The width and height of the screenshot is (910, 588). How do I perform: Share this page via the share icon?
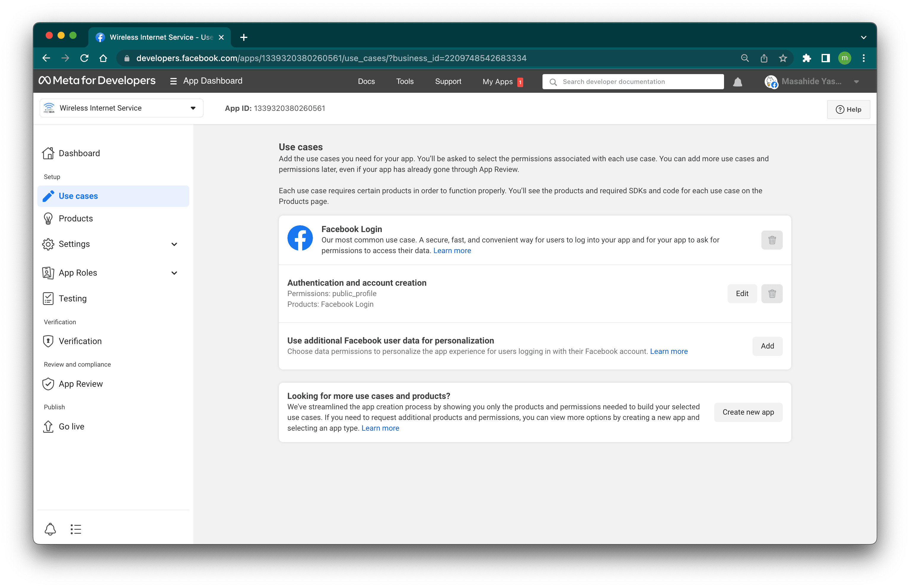point(764,58)
